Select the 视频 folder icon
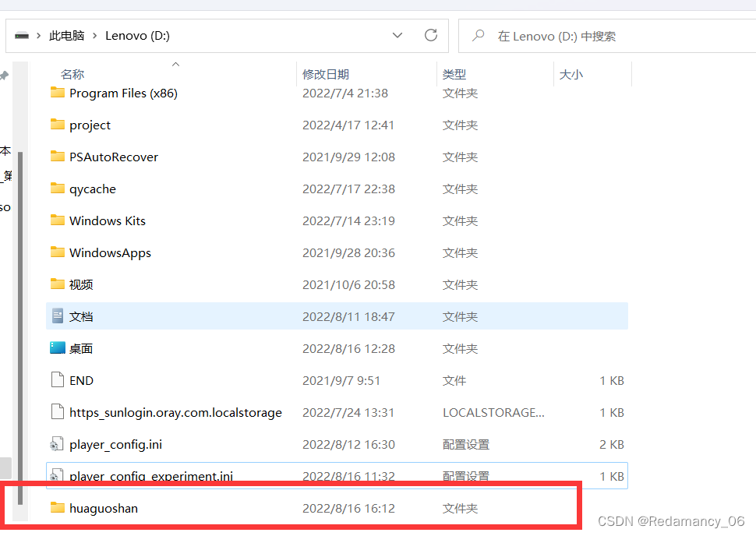Screen dimensions: 756x536 click(x=58, y=284)
